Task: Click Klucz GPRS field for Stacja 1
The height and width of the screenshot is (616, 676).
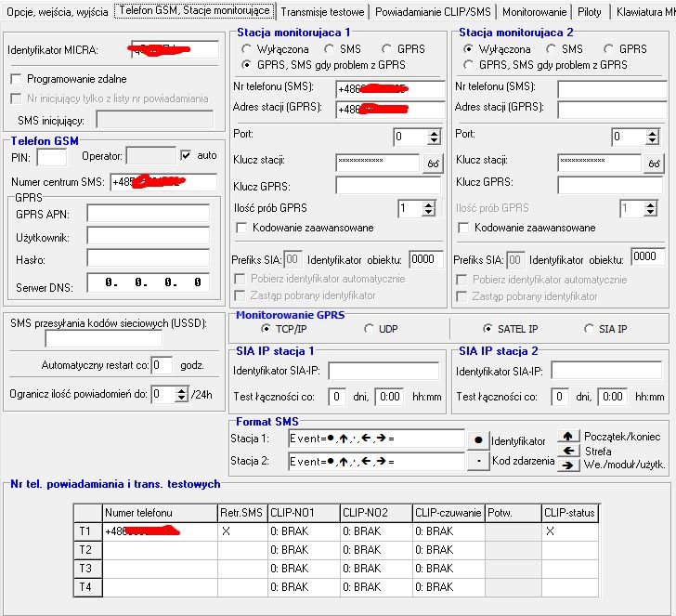Action: click(388, 186)
